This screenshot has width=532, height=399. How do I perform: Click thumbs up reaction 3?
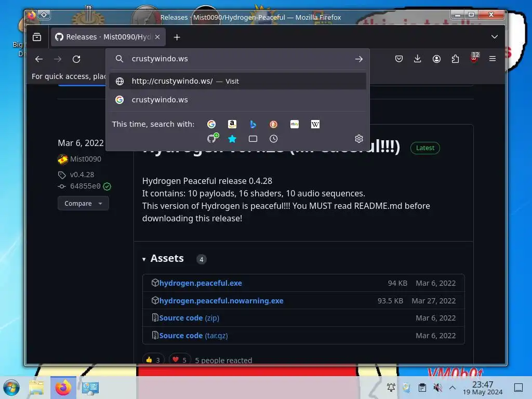pyautogui.click(x=153, y=360)
